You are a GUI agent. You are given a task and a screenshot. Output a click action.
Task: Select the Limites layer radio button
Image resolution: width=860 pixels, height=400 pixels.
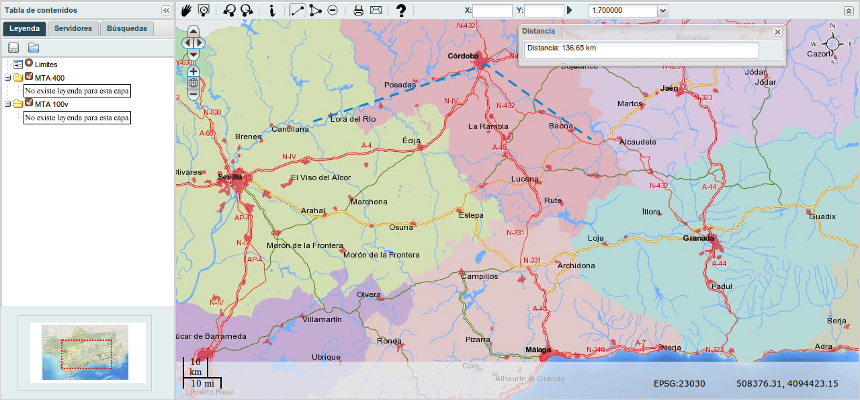click(29, 64)
